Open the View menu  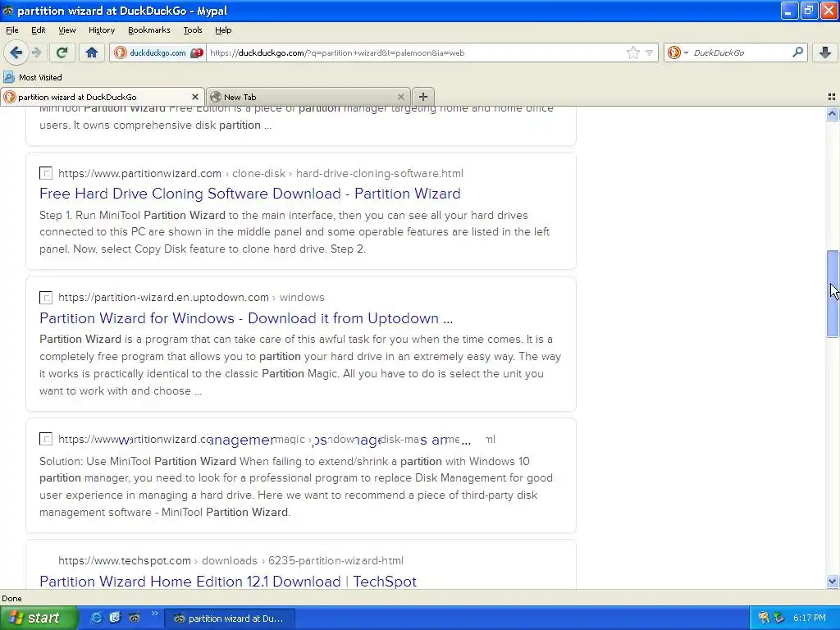(x=67, y=30)
